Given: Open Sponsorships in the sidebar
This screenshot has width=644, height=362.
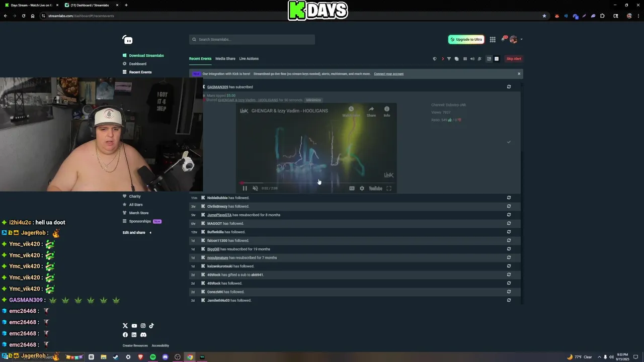Looking at the screenshot, I should (142, 221).
